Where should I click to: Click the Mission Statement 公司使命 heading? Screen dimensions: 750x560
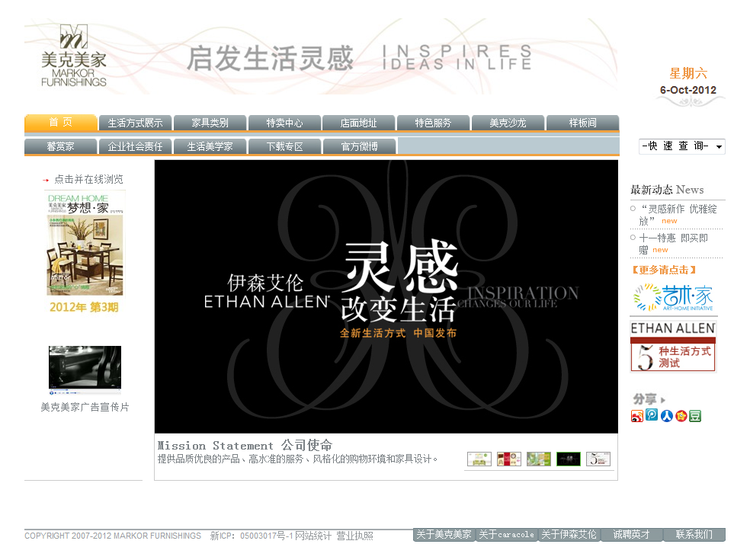point(245,445)
